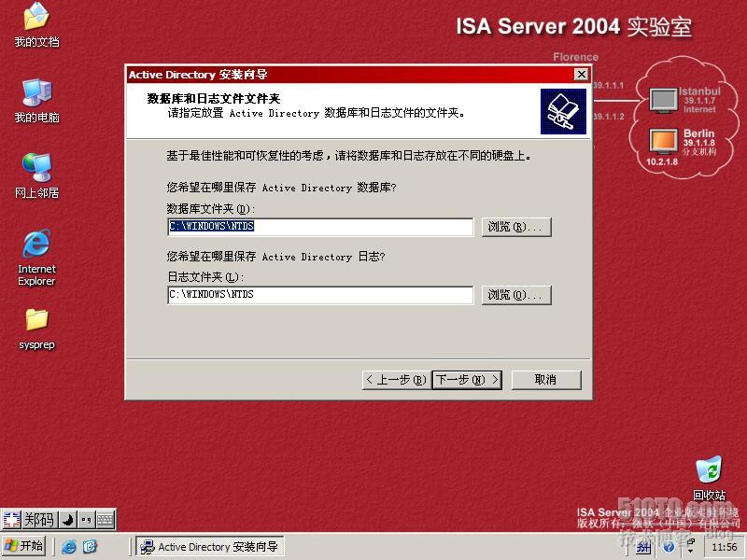The image size is (747, 560).
Task: Click the dialog title bar Active Directory 安装向导
Action: (x=350, y=75)
